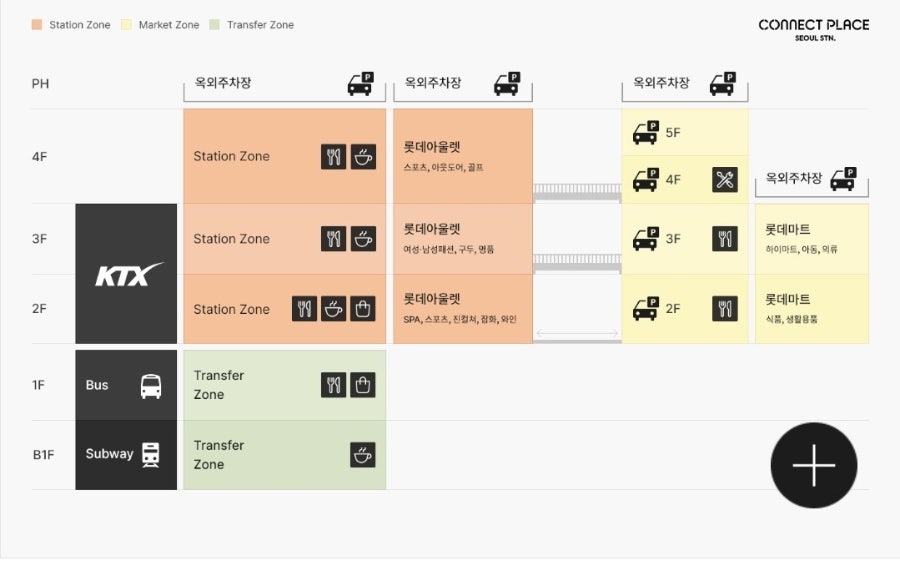Open 3F 롯데마트 block
The height and width of the screenshot is (566, 900).
pos(812,239)
